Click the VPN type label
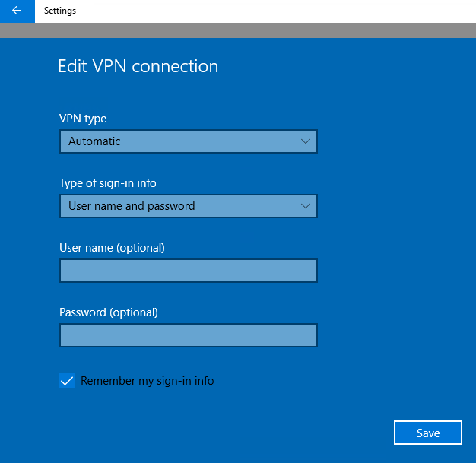This screenshot has width=476, height=463. coord(83,119)
